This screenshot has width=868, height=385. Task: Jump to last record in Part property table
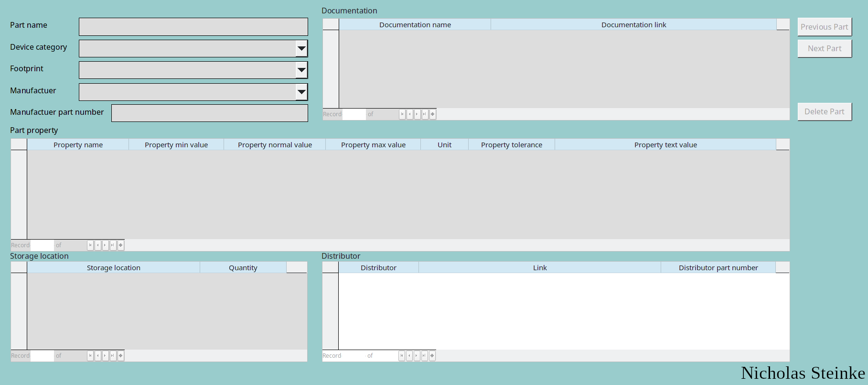coord(113,245)
